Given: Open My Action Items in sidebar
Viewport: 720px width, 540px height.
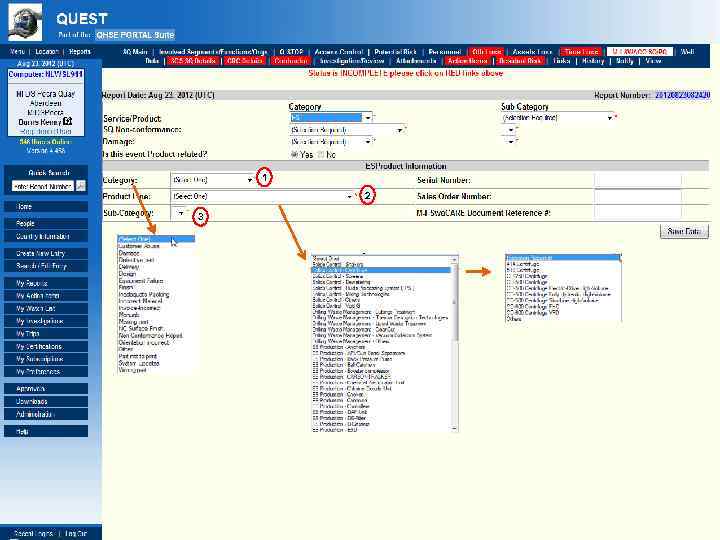Looking at the screenshot, I should tap(46, 296).
